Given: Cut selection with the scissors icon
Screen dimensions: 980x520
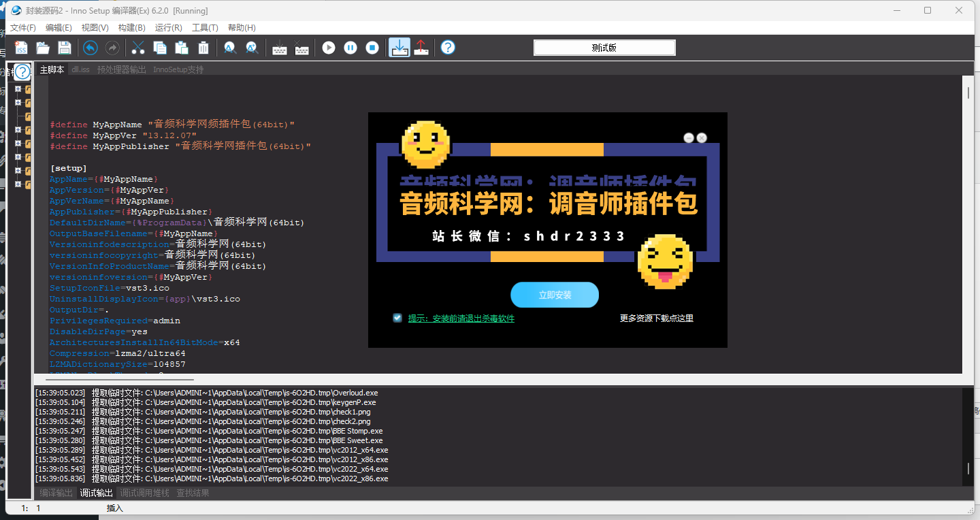Looking at the screenshot, I should 138,48.
